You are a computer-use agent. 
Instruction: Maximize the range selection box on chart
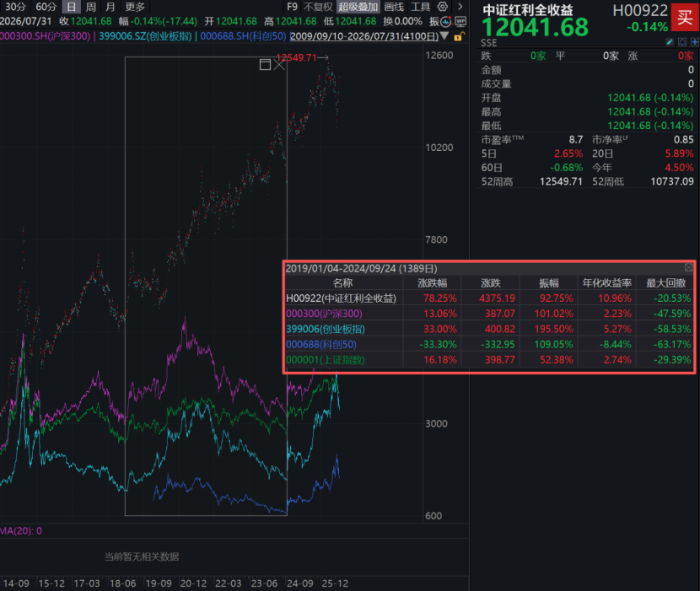[x=265, y=65]
